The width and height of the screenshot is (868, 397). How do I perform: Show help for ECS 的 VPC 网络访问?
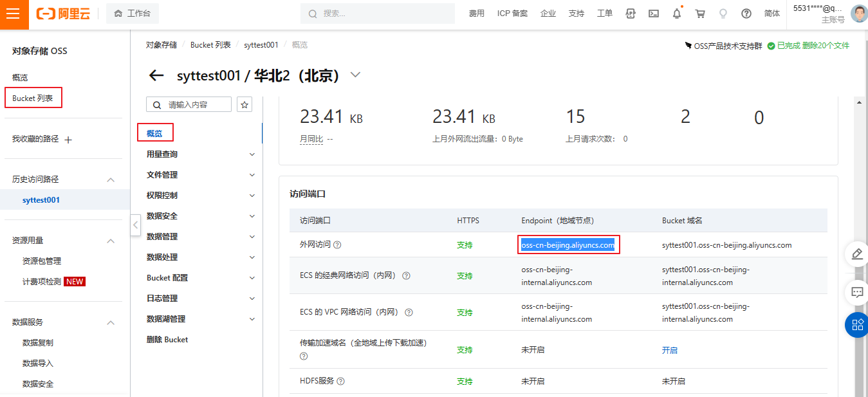pyautogui.click(x=409, y=312)
